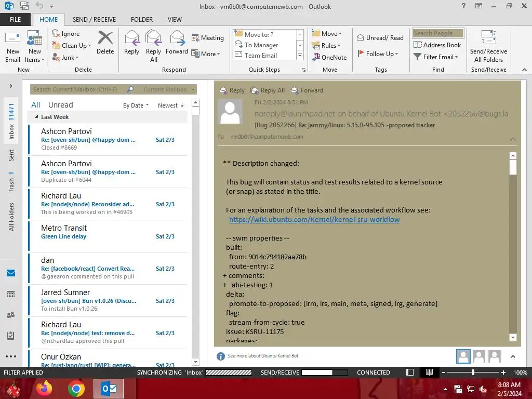Collapse the message header

click(x=513, y=139)
